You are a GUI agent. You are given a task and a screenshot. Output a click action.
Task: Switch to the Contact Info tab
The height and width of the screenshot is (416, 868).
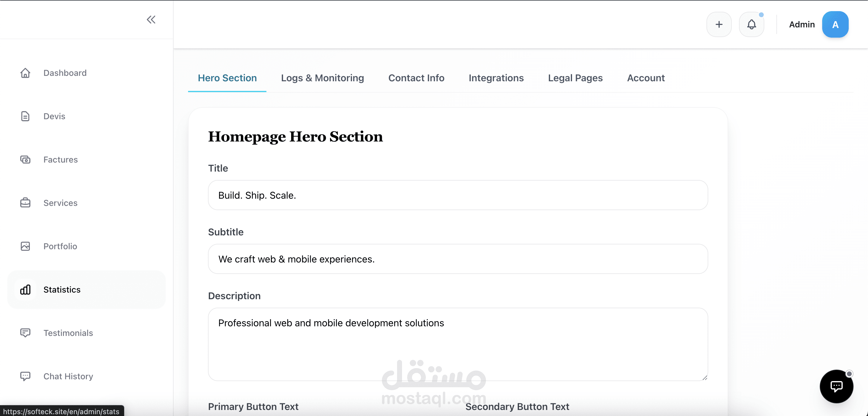[416, 78]
